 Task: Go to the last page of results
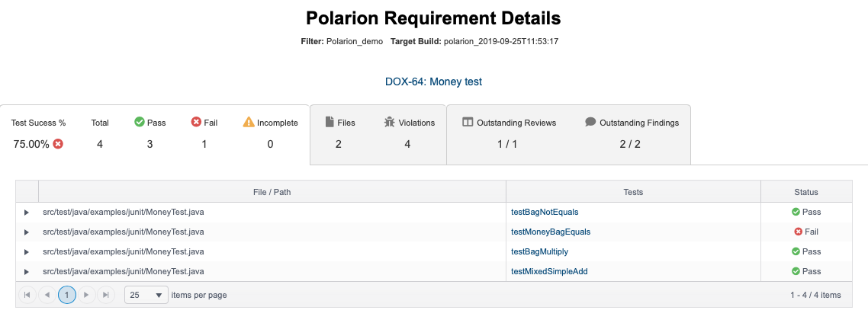[106, 295]
